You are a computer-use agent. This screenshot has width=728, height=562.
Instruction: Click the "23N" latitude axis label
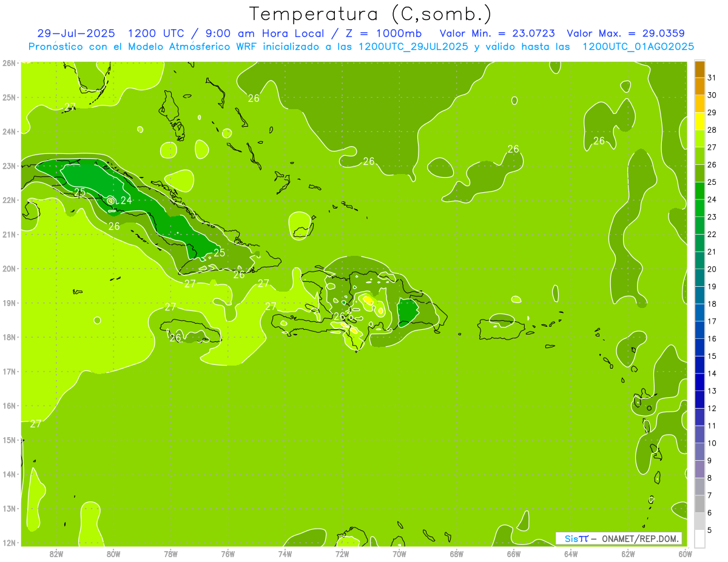pos(8,166)
